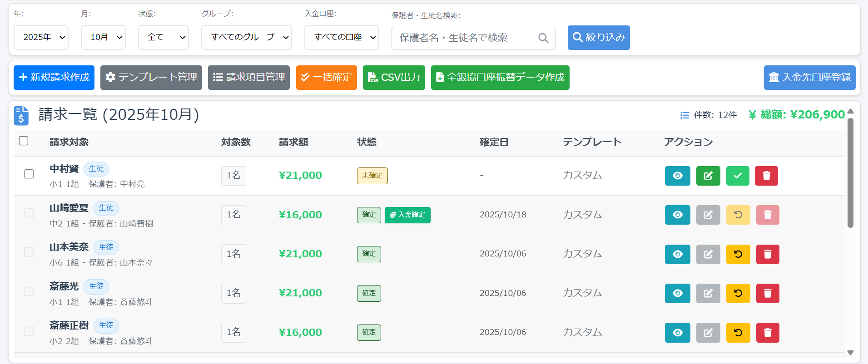Click the name 斎藤正樹
Image resolution: width=868 pixels, height=364 pixels.
point(69,325)
